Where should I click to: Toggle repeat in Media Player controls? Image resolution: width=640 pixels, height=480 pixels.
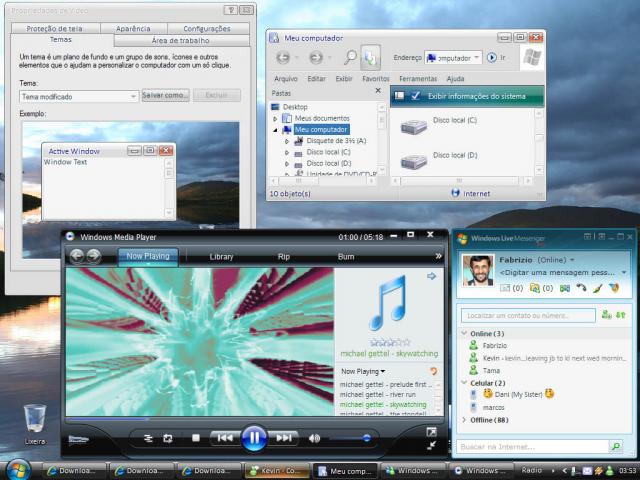(x=168, y=438)
